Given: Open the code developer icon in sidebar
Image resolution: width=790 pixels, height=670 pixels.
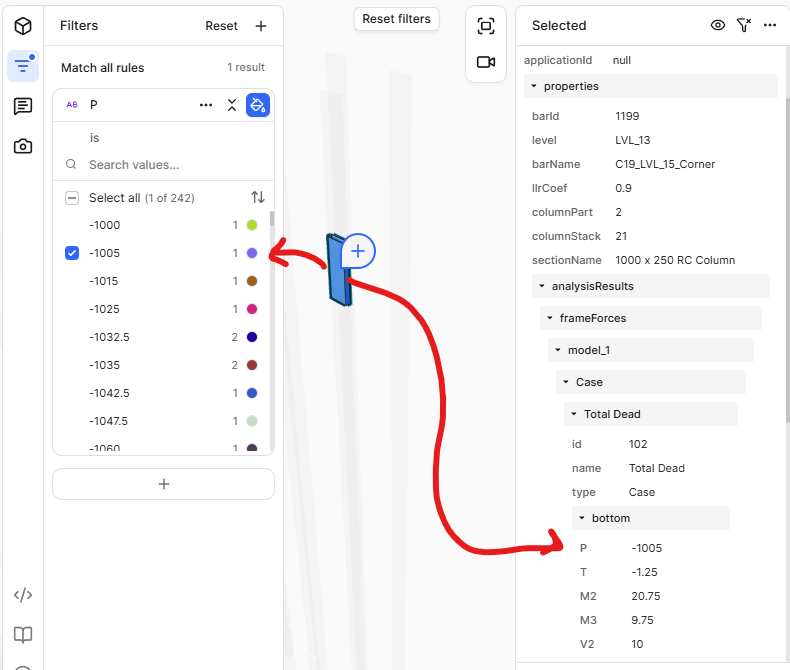Looking at the screenshot, I should 22,595.
